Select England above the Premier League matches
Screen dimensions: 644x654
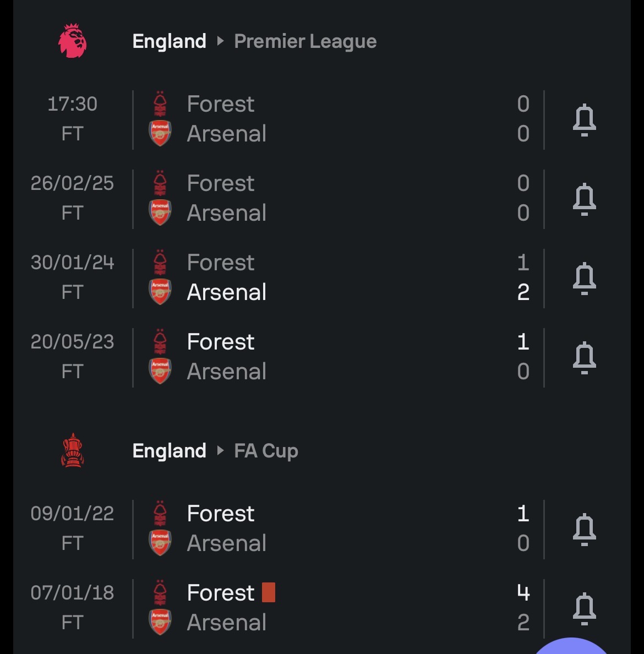(x=170, y=41)
